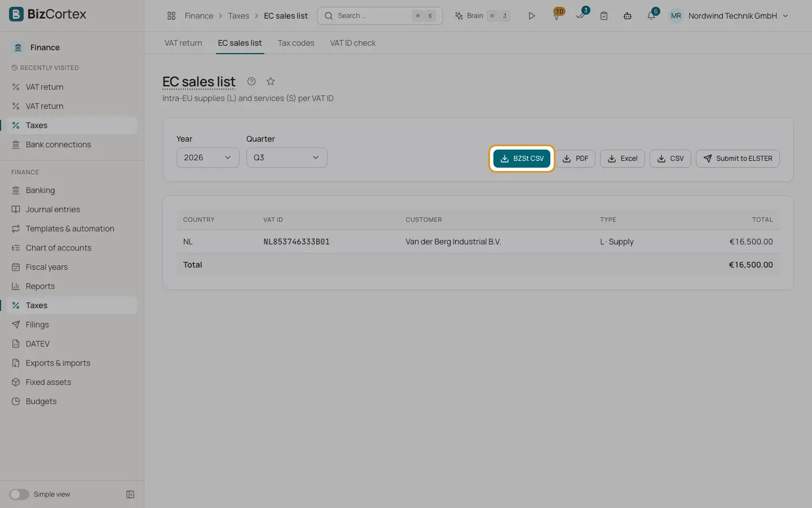Open lightbulb insights with badge 10
812x508 pixels.
coord(557,16)
